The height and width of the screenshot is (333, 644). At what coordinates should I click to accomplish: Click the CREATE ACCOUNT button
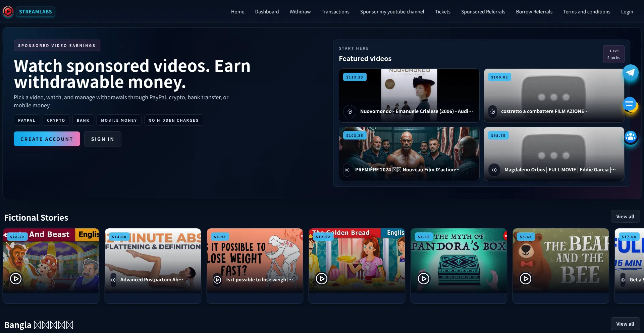click(x=47, y=139)
